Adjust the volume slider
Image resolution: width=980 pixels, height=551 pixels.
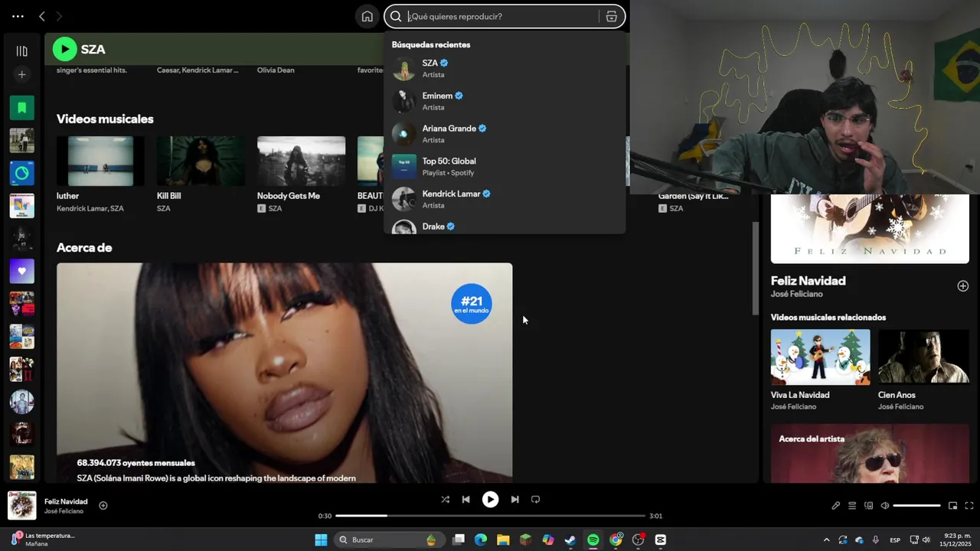916,506
